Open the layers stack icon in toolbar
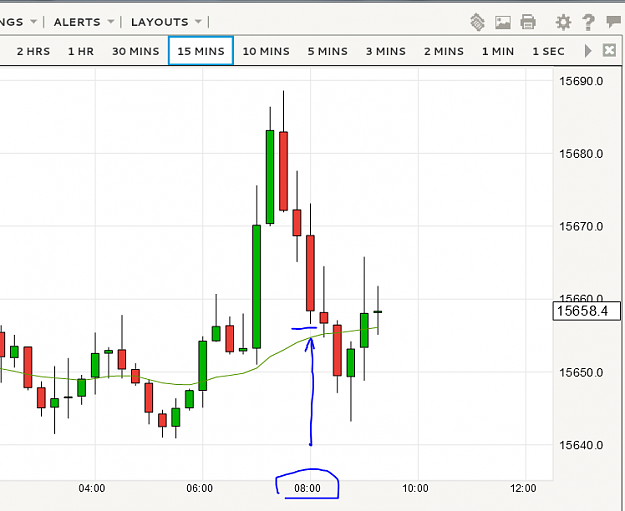Image resolution: width=625 pixels, height=511 pixels. point(477,22)
